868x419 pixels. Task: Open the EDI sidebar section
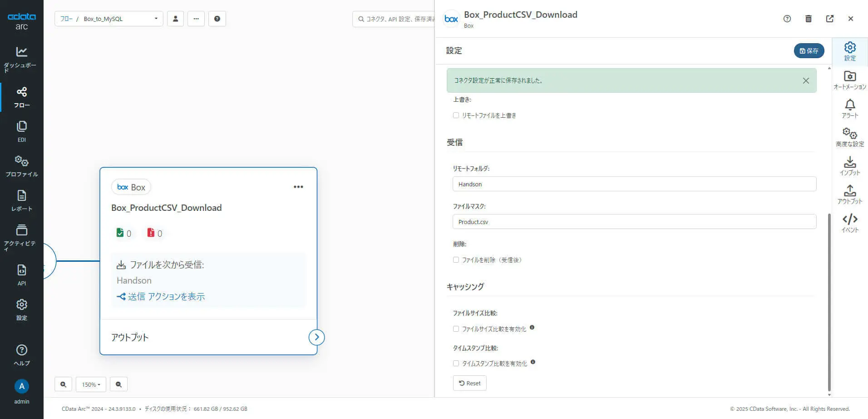coord(21,131)
